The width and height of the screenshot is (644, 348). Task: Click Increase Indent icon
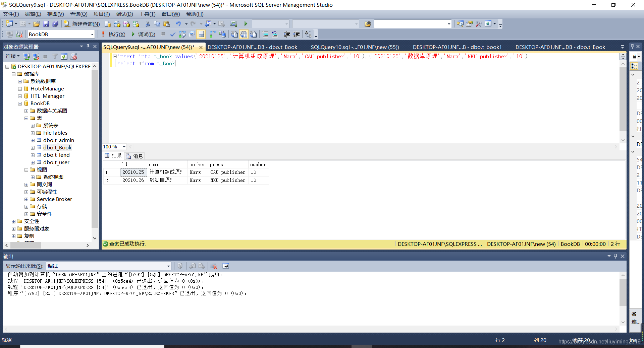click(297, 34)
